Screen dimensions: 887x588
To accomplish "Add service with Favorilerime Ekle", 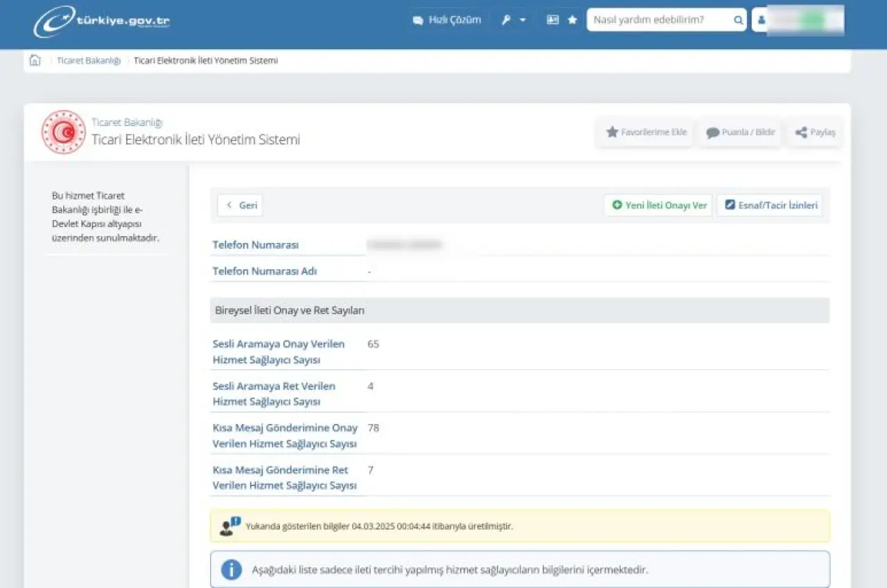I will tap(646, 132).
